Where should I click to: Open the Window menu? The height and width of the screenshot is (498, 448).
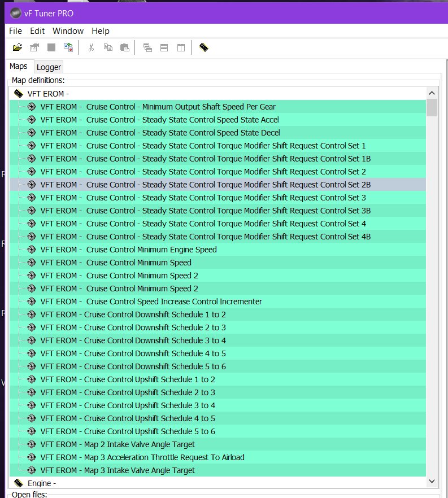(68, 31)
